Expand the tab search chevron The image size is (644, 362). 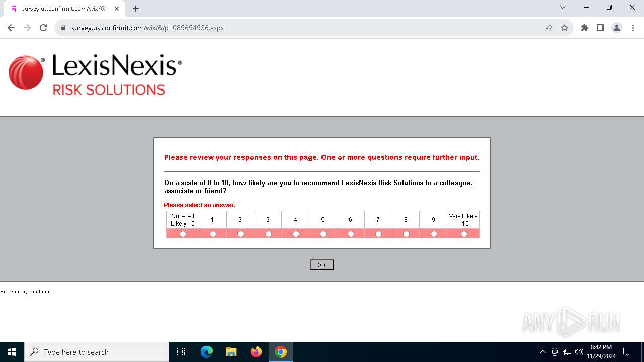click(563, 8)
